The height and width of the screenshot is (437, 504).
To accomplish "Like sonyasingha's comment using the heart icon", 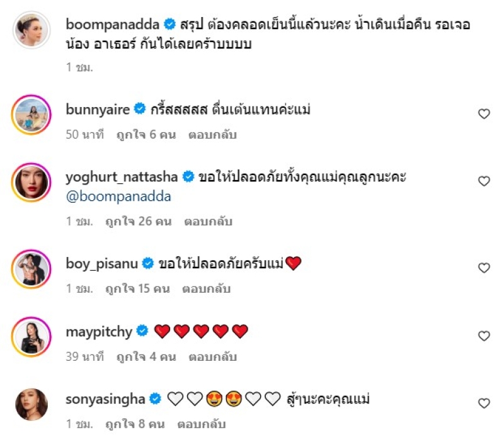I will (x=484, y=403).
